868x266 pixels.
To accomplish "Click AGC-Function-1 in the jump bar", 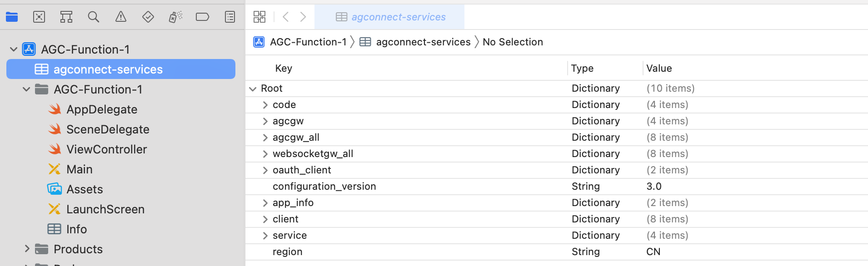I will tap(309, 41).
